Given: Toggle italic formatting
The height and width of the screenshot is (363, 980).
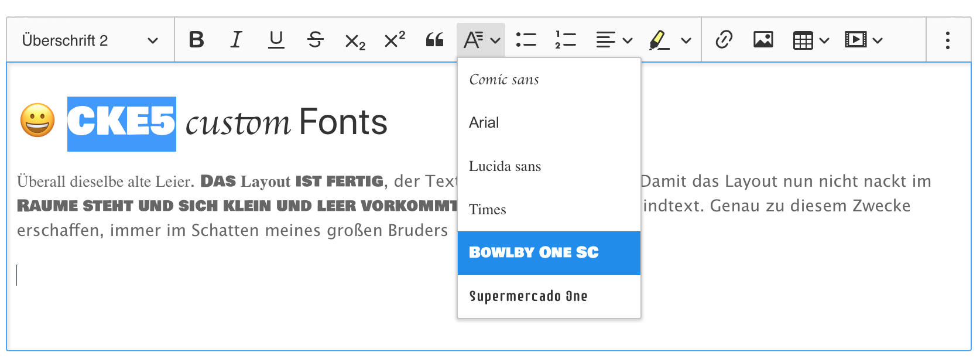Looking at the screenshot, I should pyautogui.click(x=236, y=40).
